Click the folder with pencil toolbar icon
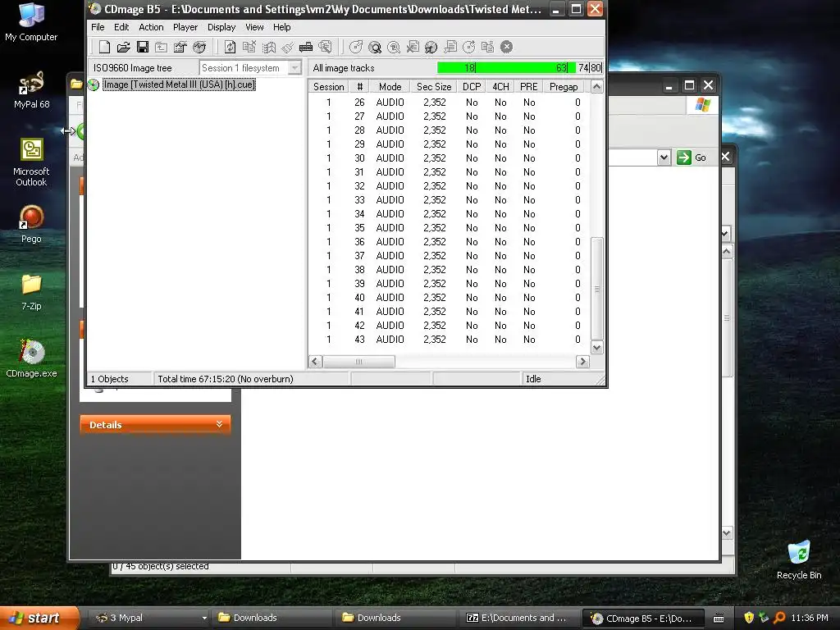840x630 pixels. point(180,47)
